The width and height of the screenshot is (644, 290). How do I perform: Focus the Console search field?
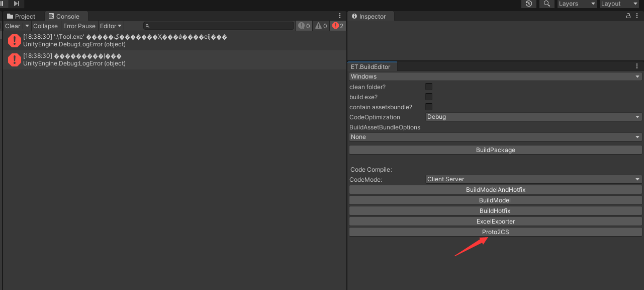click(219, 26)
